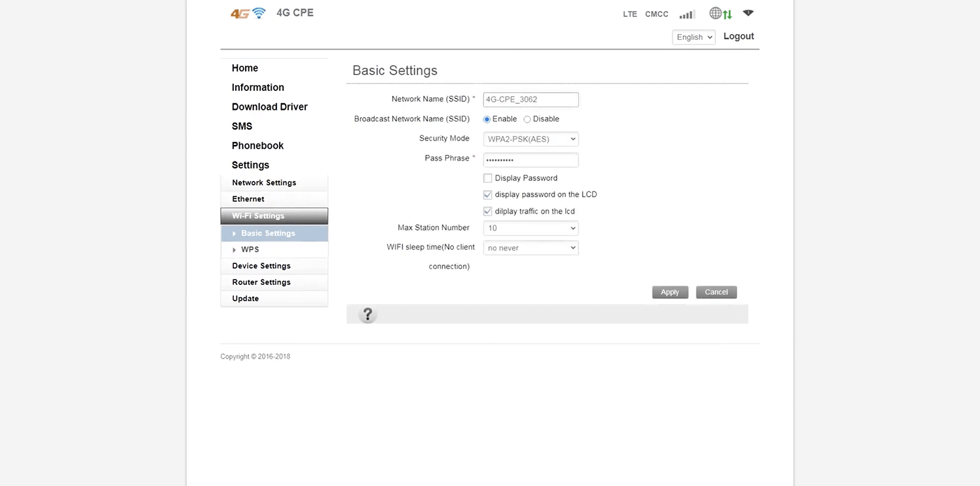Select Disable for Broadcast Network Name
This screenshot has width=980, height=486.
pos(527,120)
